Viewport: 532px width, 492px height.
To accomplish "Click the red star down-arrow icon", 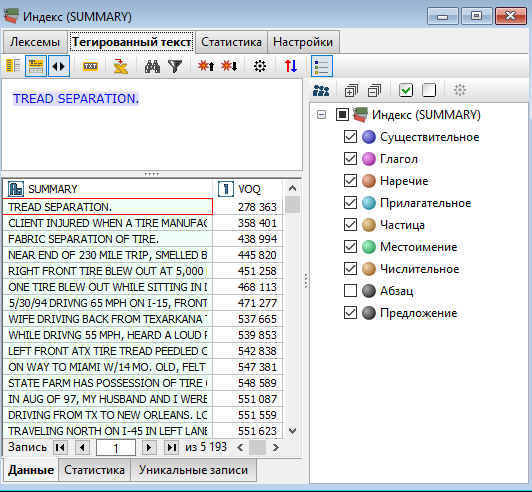I will [x=229, y=66].
